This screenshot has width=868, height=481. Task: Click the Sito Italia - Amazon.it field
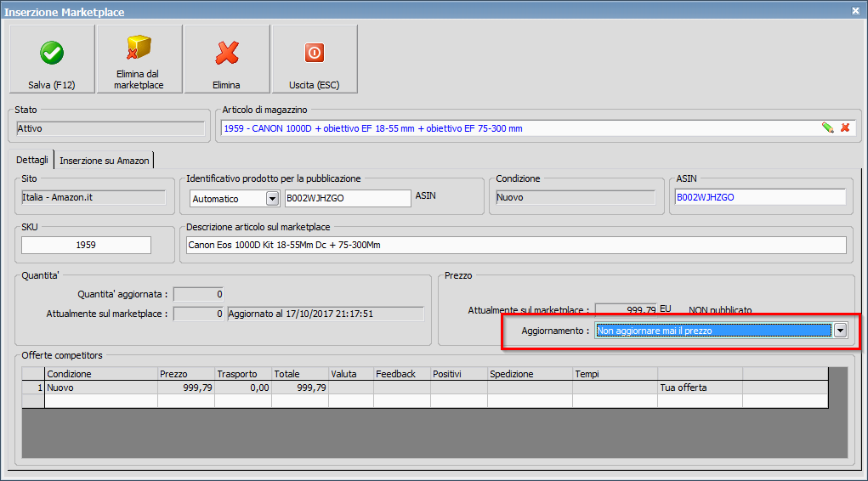93,197
